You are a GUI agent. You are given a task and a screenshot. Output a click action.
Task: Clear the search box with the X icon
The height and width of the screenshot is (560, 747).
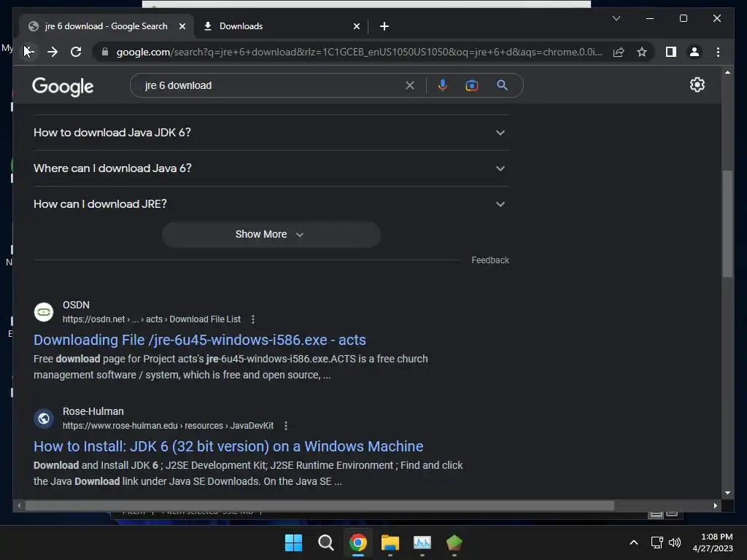[x=410, y=85]
